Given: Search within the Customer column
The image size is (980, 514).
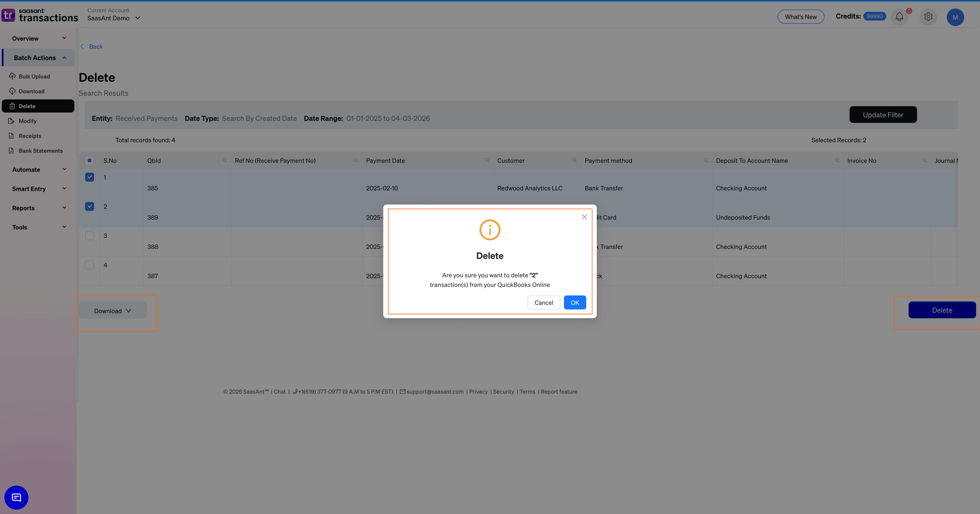Looking at the screenshot, I should [575, 160].
